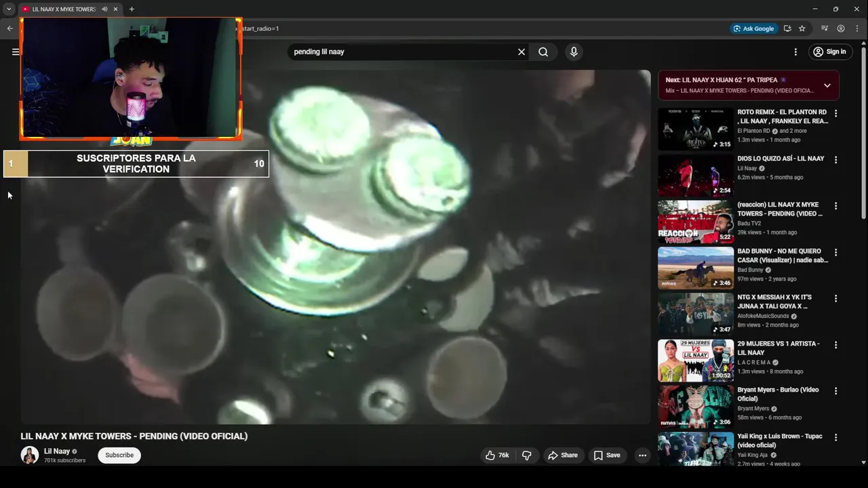Open options for DIOS LO QUIZO ASÍ video
The image size is (868, 488).
[835, 159]
